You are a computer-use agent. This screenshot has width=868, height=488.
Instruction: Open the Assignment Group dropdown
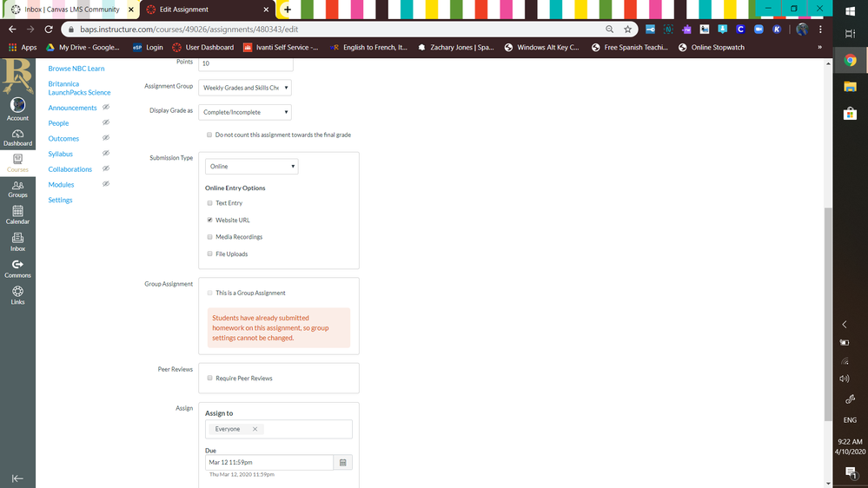245,88
